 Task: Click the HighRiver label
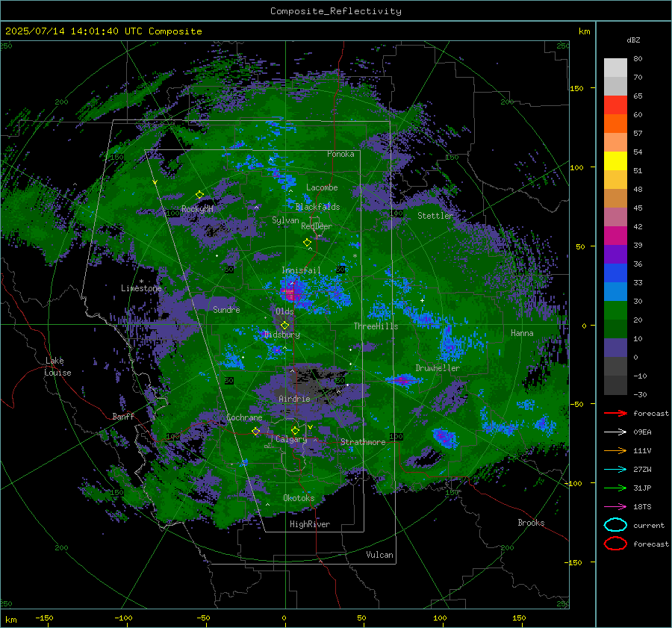[310, 524]
